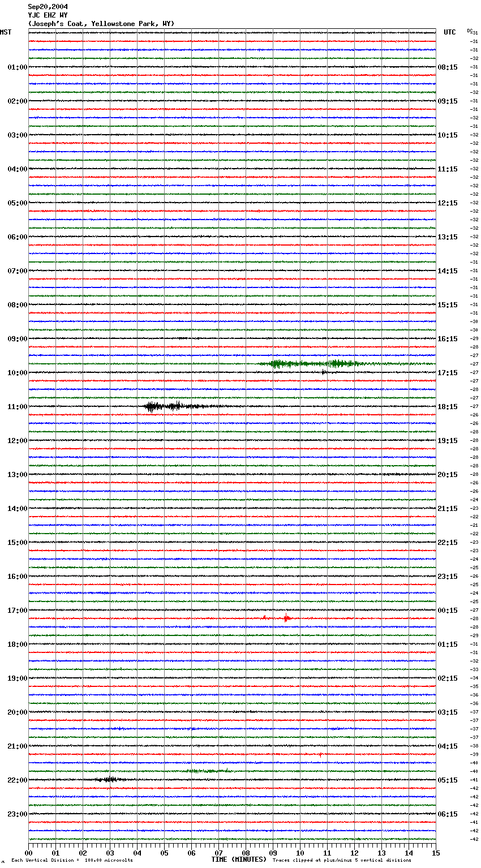Select the 15:00 MST hour label

[17, 543]
